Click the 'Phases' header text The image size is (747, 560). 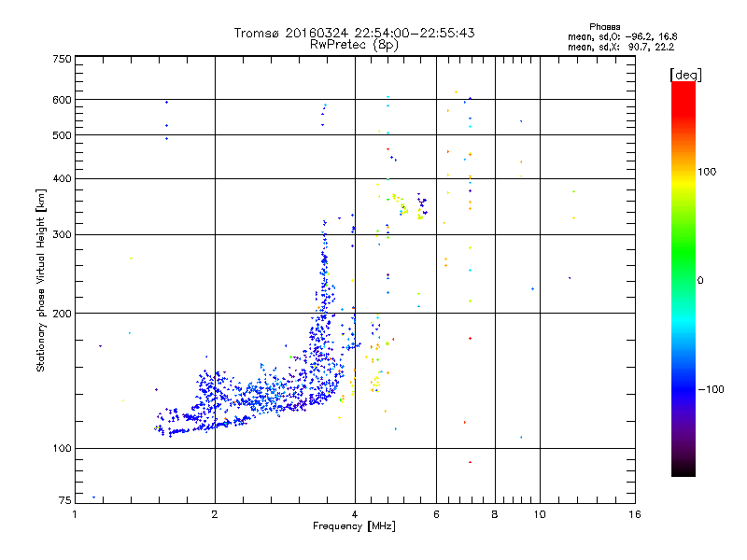604,27
